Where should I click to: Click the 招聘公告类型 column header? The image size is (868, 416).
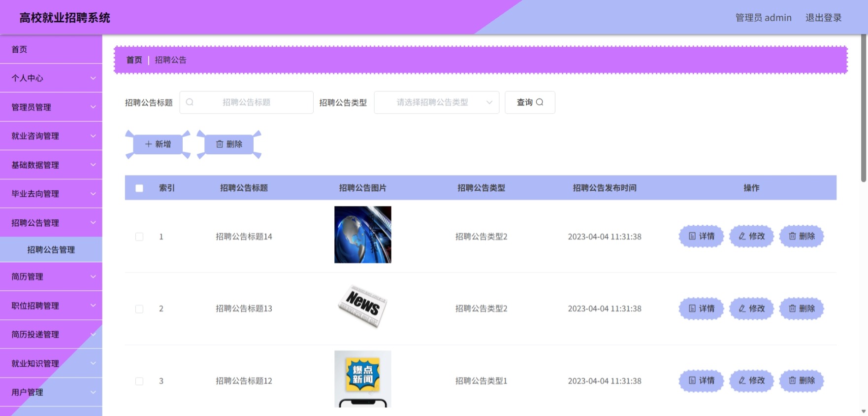(481, 188)
